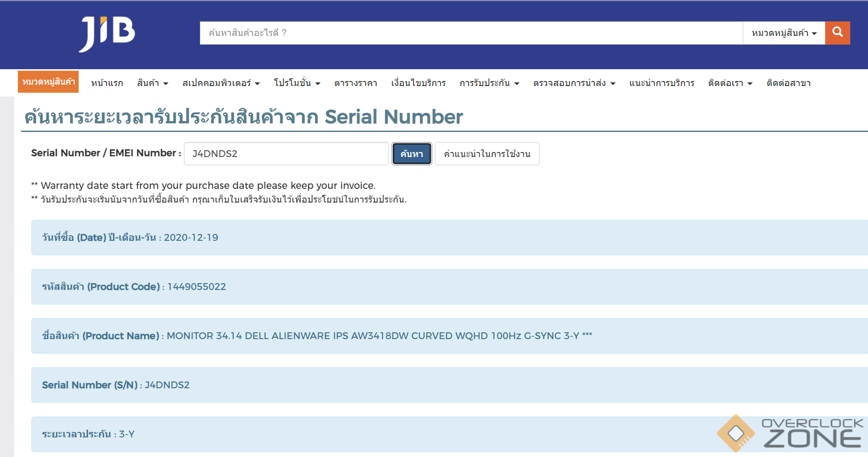
Task: Open แนะนำการบริการ page
Action: coord(662,83)
